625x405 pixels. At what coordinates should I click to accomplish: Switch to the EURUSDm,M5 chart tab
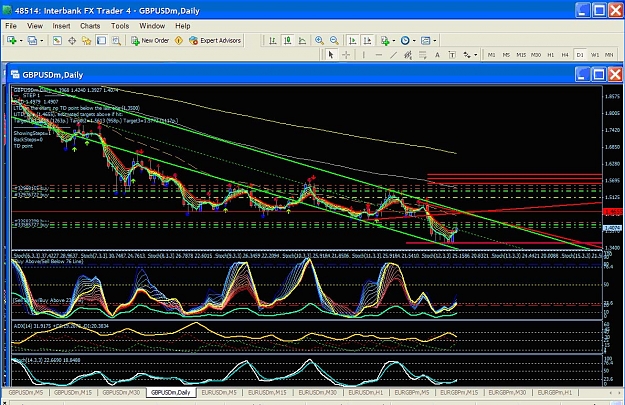point(219,393)
